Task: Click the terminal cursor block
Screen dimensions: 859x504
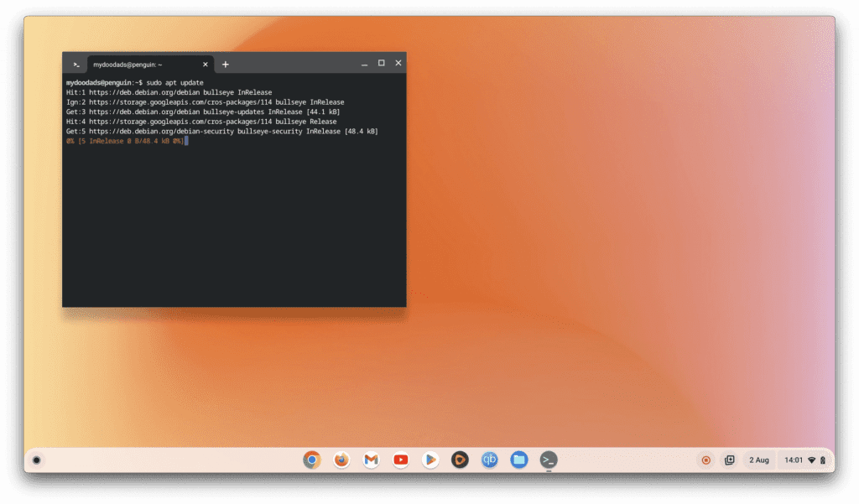Action: [187, 142]
